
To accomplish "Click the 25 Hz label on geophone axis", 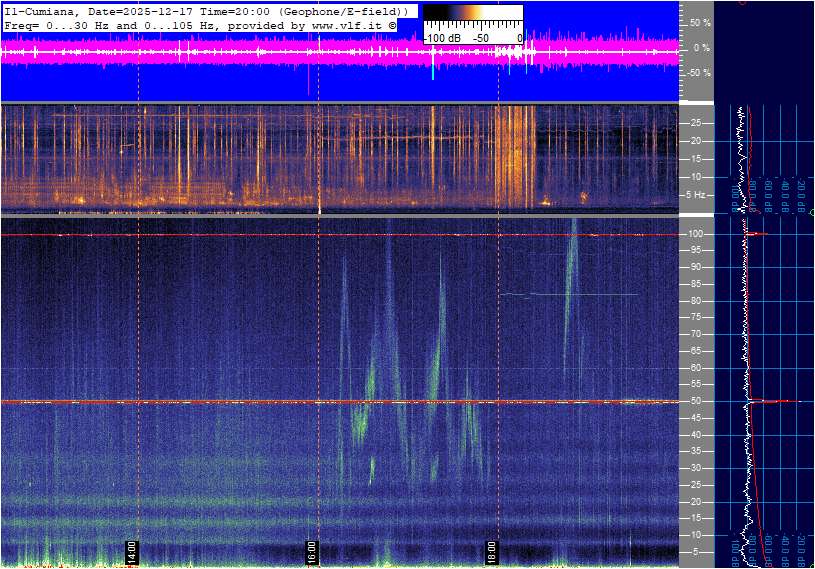I will (x=696, y=123).
